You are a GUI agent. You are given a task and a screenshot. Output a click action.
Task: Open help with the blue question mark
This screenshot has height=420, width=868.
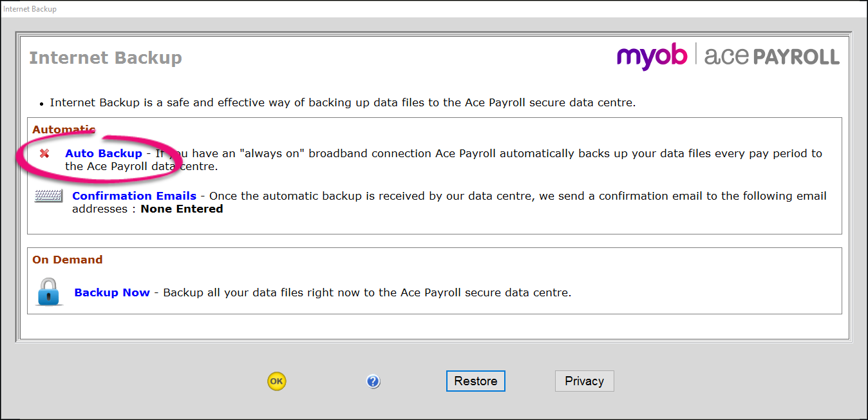tap(373, 381)
